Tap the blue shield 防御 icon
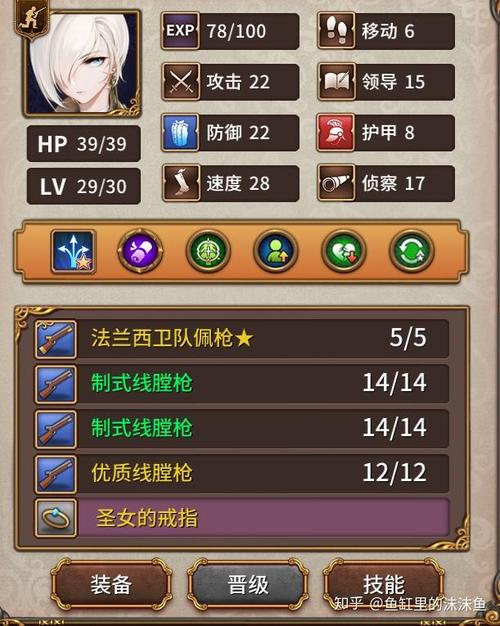The image size is (500, 626). (x=181, y=133)
